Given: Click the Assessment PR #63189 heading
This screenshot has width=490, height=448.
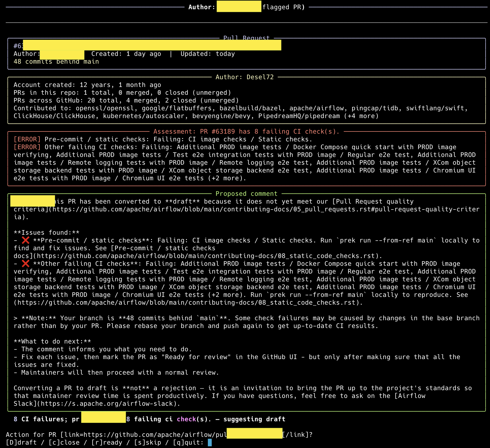Looking at the screenshot, I should [x=246, y=132].
